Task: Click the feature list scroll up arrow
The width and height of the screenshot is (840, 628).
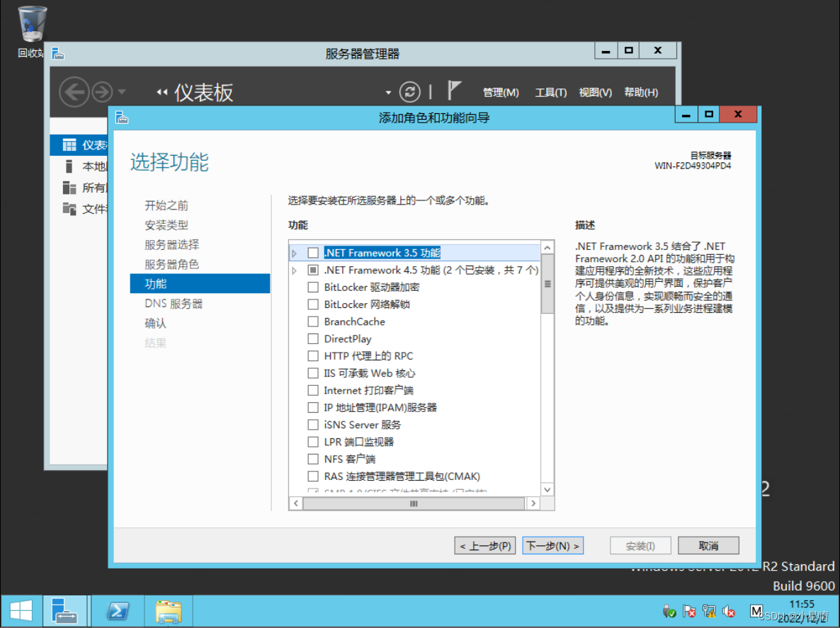Action: point(547,247)
